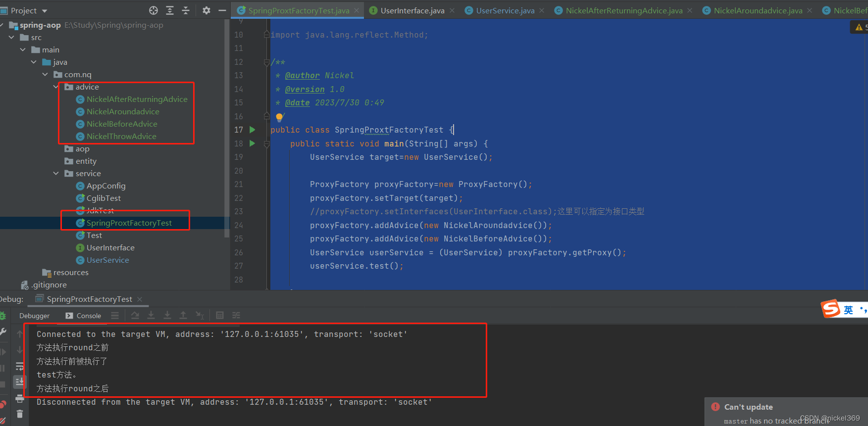Click Trace Current Stream Chain icon
868x426 pixels.
(x=236, y=315)
